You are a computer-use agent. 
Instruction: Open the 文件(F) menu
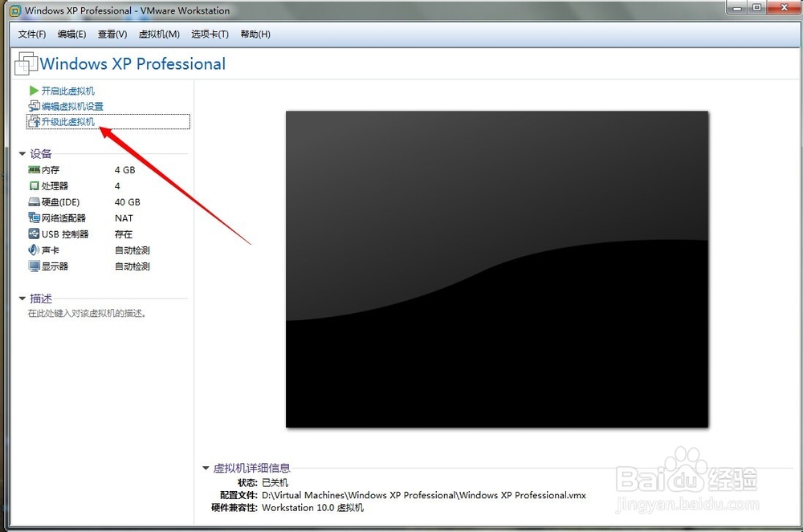pyautogui.click(x=32, y=35)
